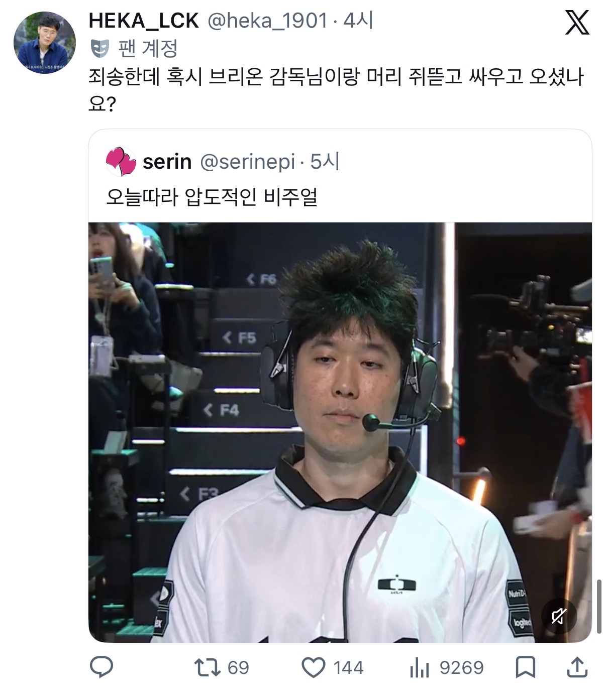Click the serin display name
This screenshot has height=700, width=606.
[167, 162]
